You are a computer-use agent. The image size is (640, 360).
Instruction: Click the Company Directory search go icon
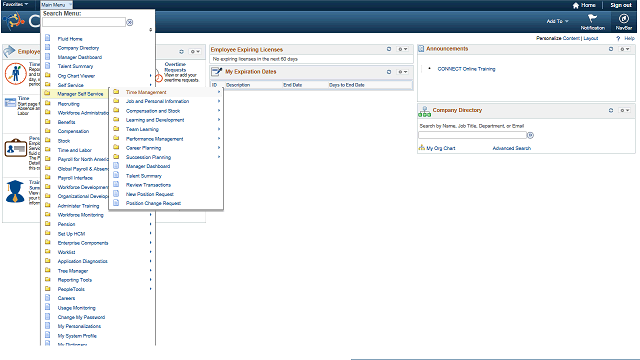[530, 135]
